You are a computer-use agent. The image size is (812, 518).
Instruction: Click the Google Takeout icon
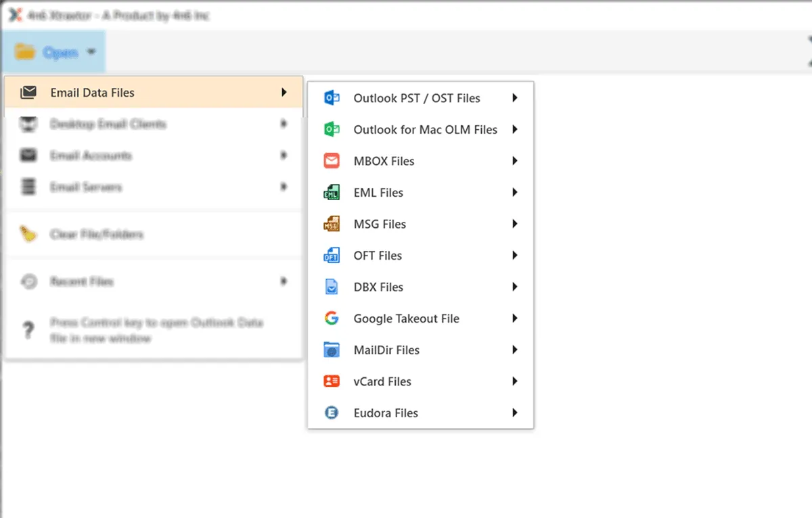click(x=331, y=318)
